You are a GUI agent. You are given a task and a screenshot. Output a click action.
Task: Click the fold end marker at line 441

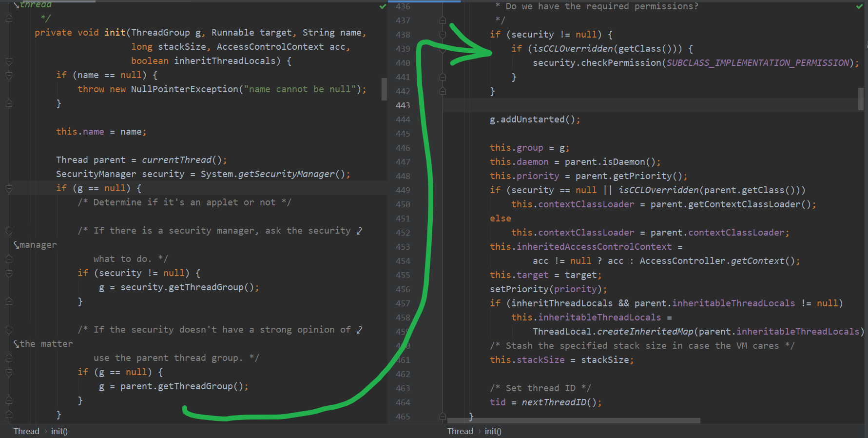[x=443, y=77]
